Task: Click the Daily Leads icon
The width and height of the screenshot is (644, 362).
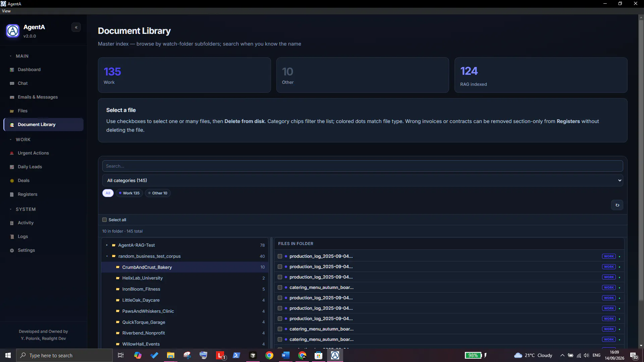Action: [12, 167]
